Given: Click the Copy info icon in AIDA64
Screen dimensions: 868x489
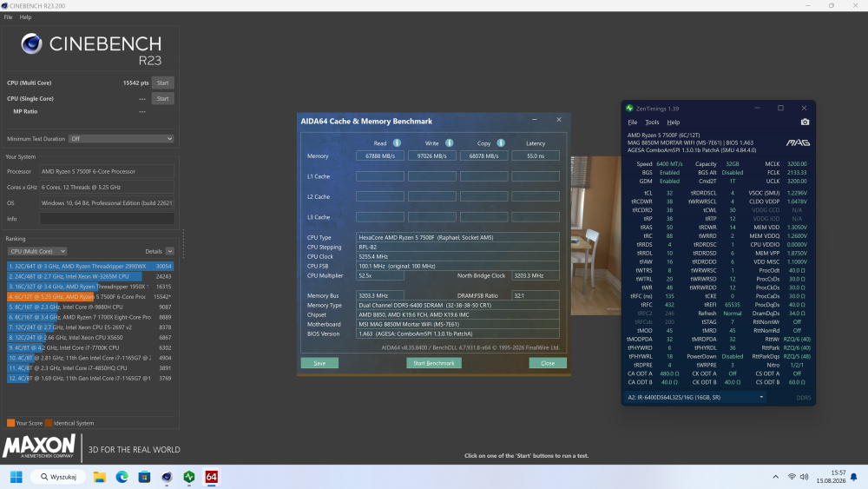Looking at the screenshot, I should tap(501, 143).
